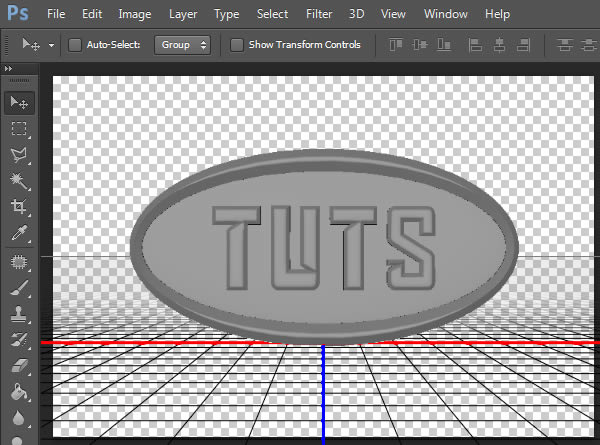Pick the Magic Wand tool
Screen dimensions: 600x445
[x=19, y=181]
